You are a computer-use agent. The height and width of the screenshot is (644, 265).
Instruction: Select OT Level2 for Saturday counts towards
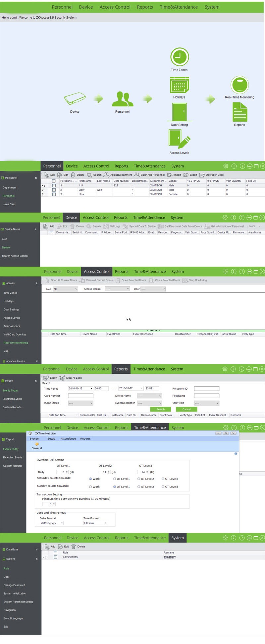coord(139,479)
